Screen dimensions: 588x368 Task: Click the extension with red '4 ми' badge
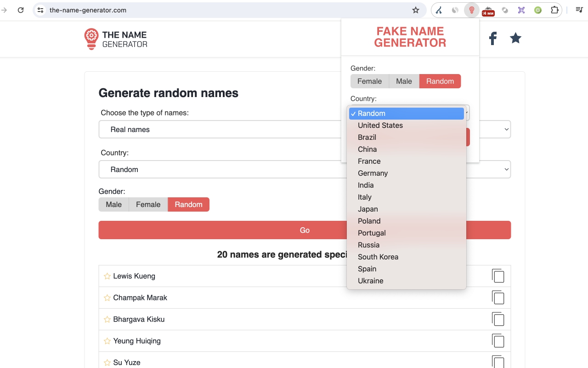[x=488, y=11]
